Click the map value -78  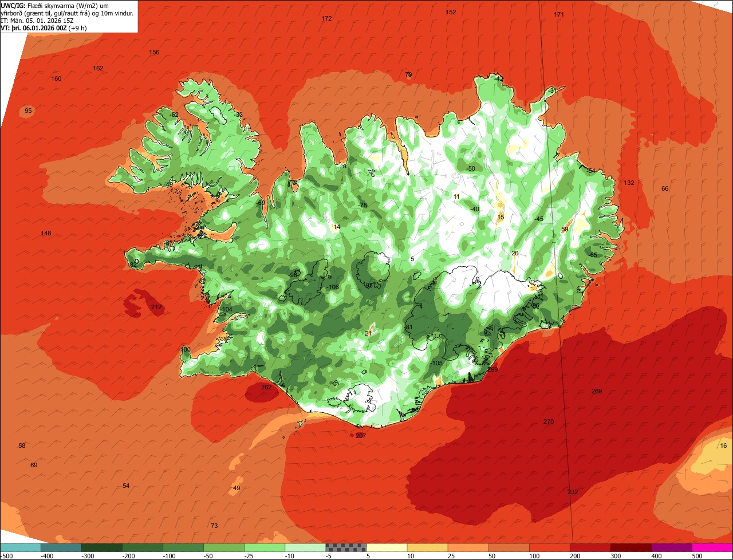click(362, 206)
